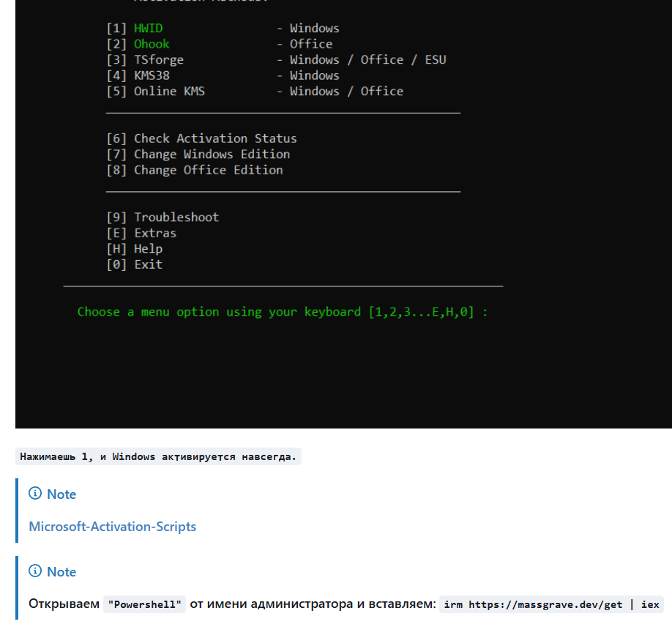Click the info icon above the Powershell instruction
Viewport: 672px width, 627px height.
coord(35,571)
